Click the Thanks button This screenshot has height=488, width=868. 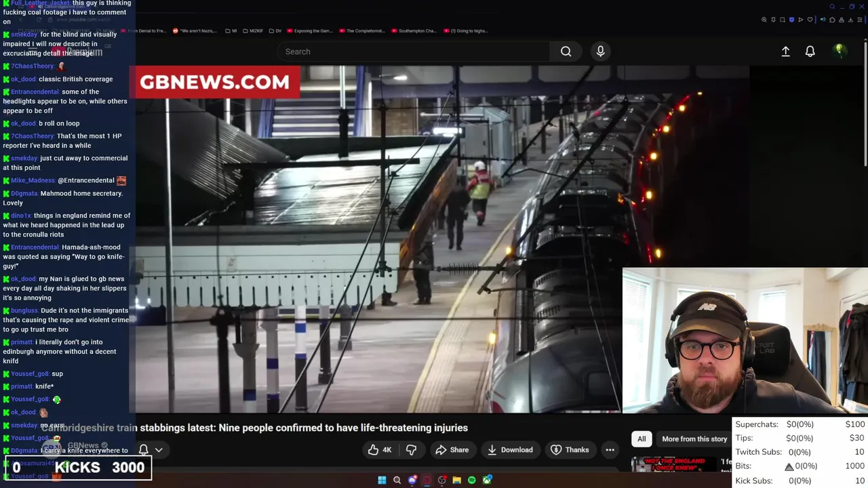pos(570,450)
